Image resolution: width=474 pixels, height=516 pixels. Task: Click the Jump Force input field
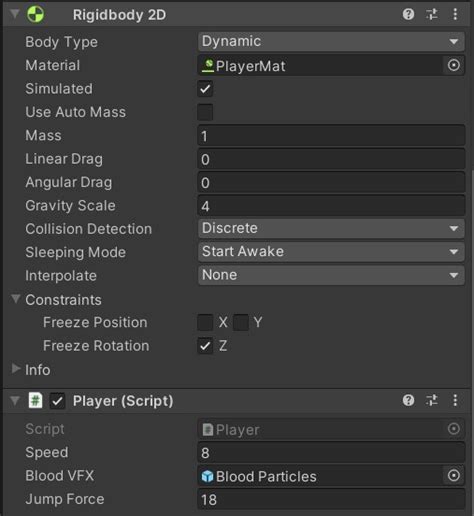click(x=331, y=499)
